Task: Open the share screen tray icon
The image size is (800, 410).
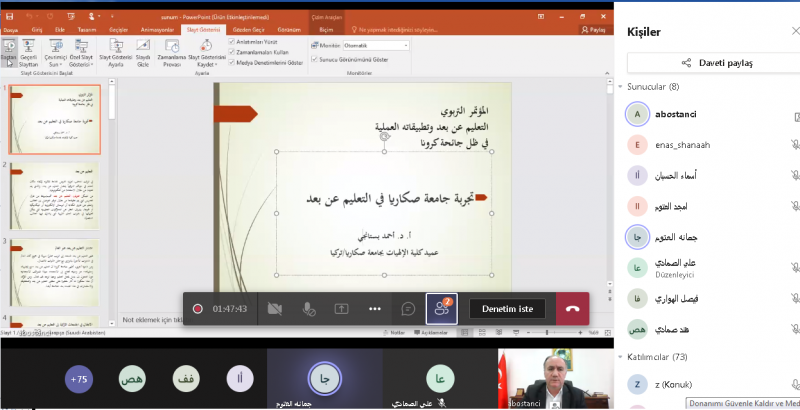Action: [x=342, y=309]
